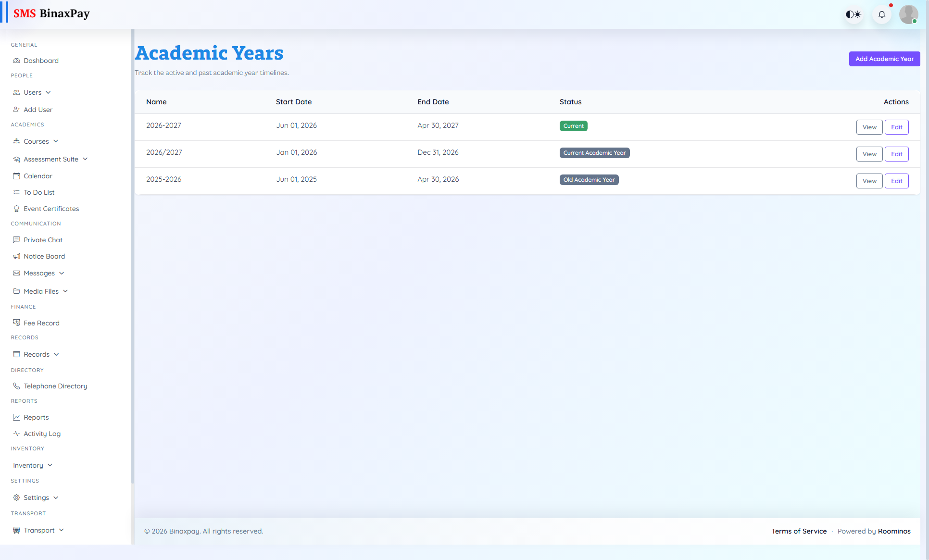Expand the Transport menu
The height and width of the screenshot is (560, 929).
point(38,530)
